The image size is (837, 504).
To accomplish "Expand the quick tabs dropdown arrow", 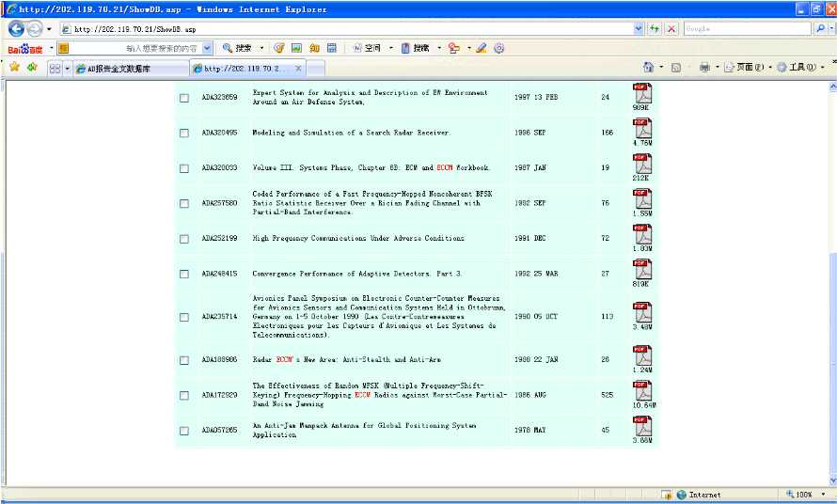I will (68, 69).
